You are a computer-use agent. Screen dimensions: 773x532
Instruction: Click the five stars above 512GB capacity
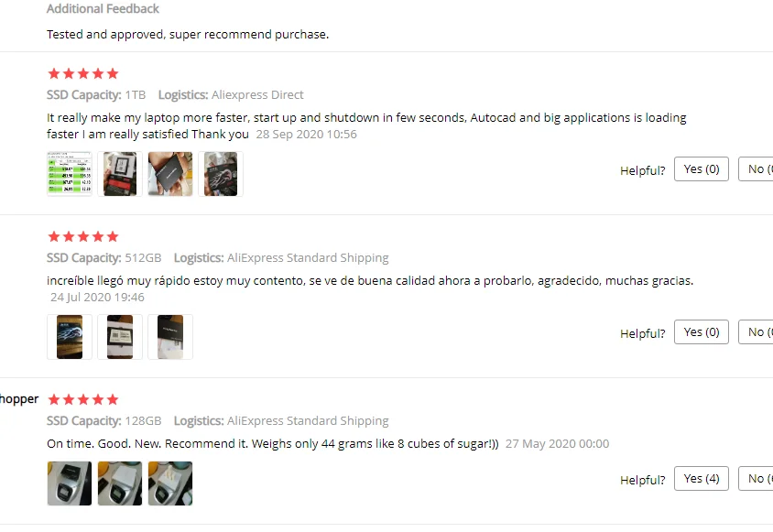pos(83,236)
